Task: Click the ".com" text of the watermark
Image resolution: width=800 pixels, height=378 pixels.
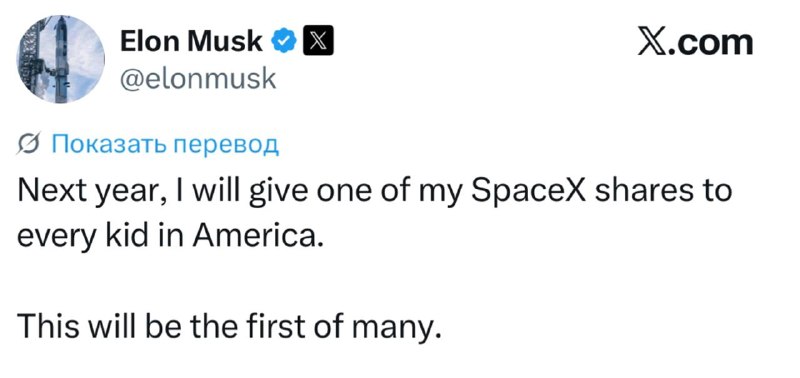Action: [x=715, y=44]
